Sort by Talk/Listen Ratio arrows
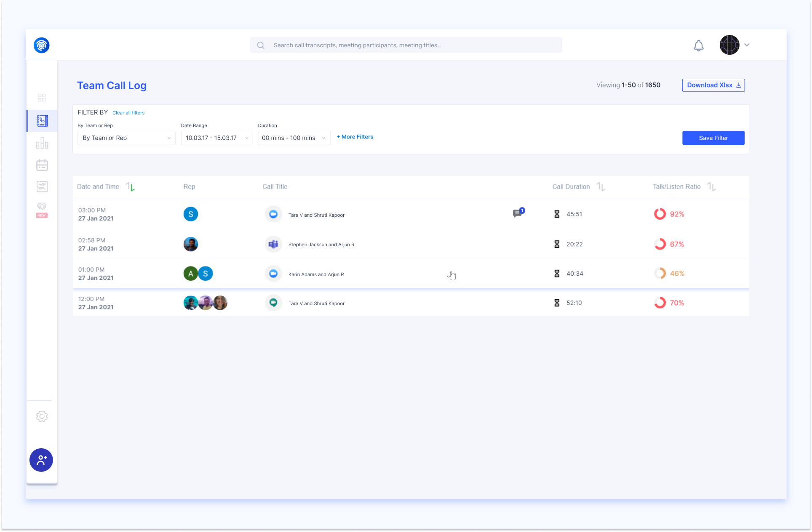The width and height of the screenshot is (812, 532). [711, 187]
